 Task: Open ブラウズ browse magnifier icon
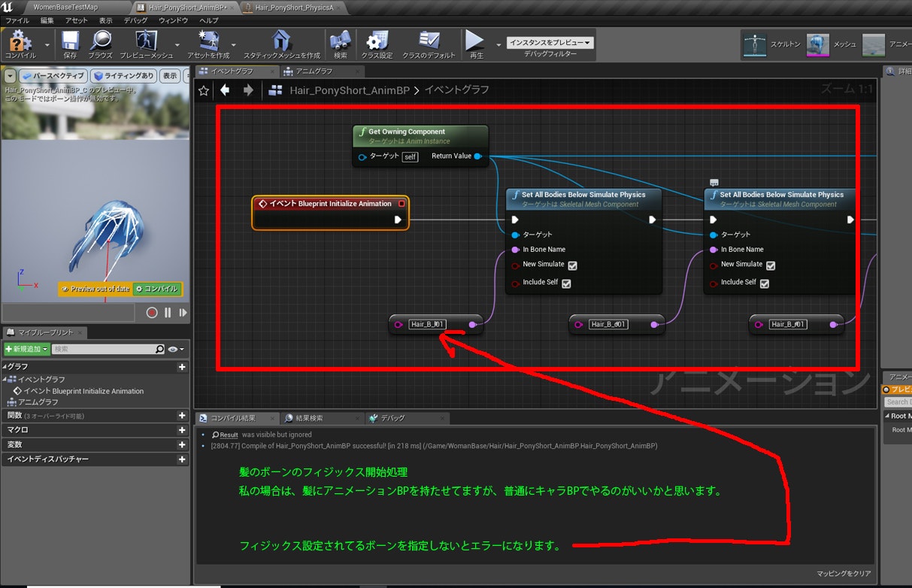[100, 41]
